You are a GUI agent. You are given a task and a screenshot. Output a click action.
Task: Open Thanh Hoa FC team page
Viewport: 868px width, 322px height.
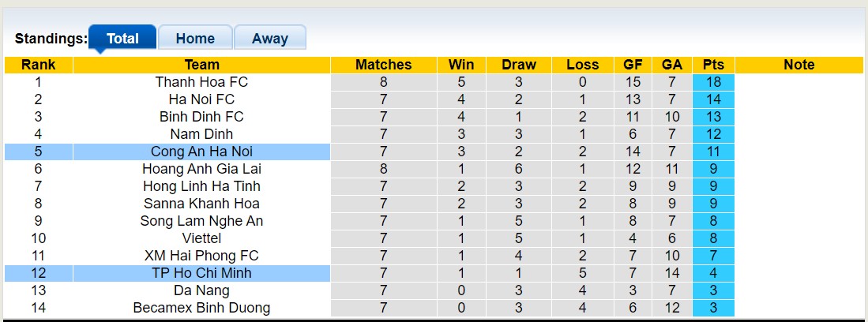(x=201, y=82)
